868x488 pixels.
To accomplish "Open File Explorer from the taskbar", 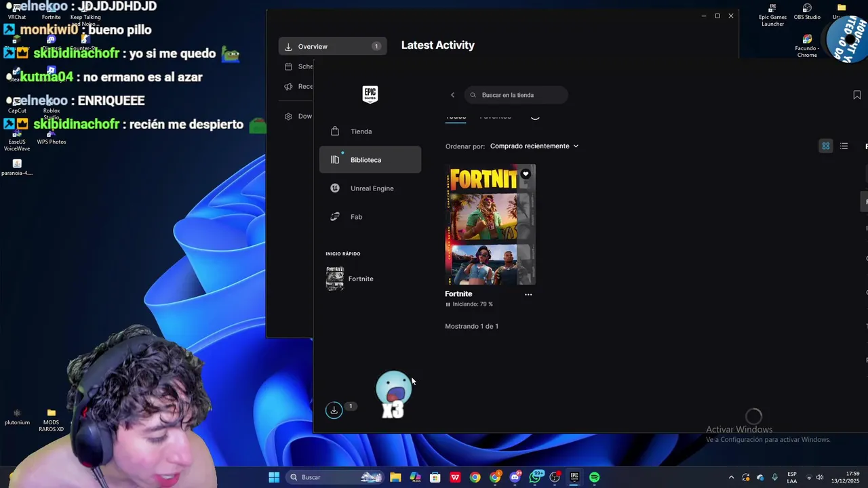I will 395,477.
